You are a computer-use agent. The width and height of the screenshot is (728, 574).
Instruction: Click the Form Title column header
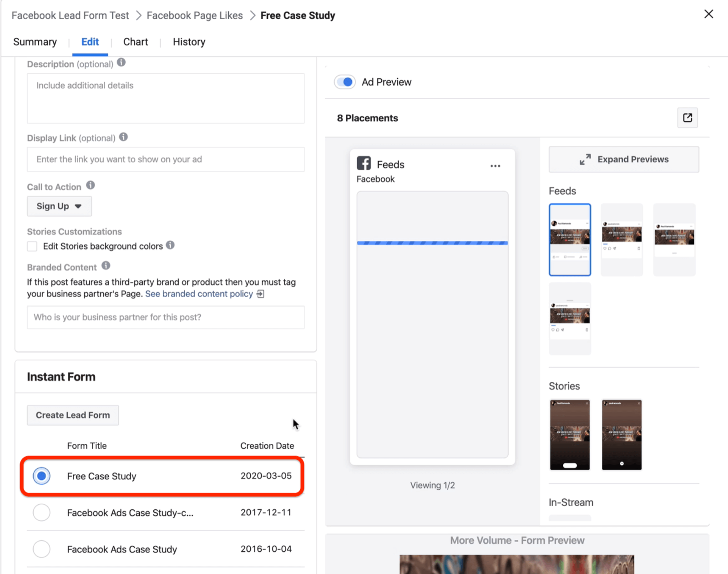tap(87, 446)
